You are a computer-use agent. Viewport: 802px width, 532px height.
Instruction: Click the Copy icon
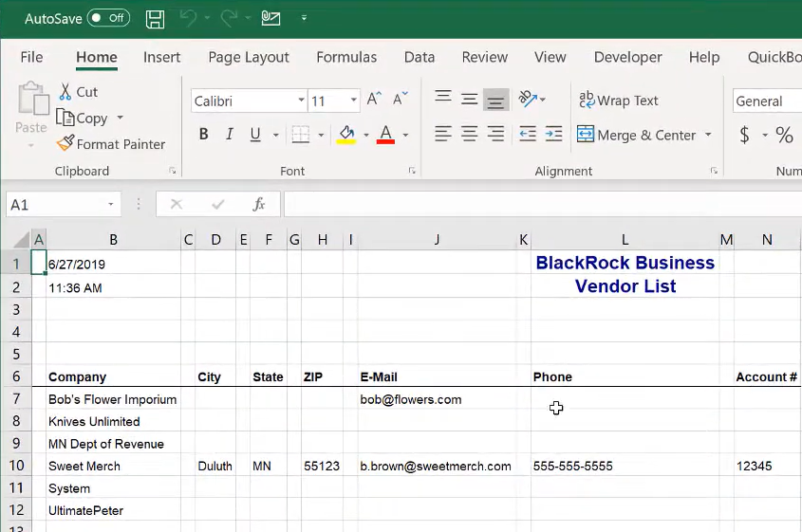point(65,118)
